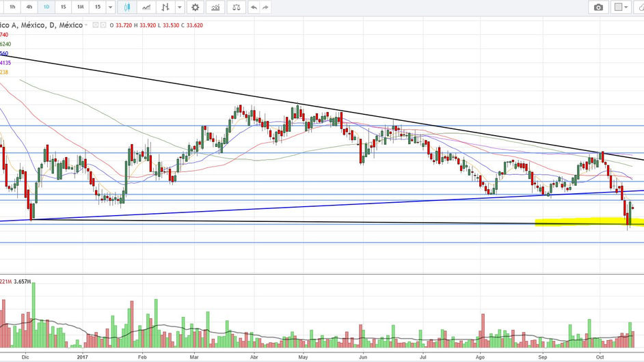Select the 4h timeframe
This screenshot has width=644, height=362.
point(29,7)
